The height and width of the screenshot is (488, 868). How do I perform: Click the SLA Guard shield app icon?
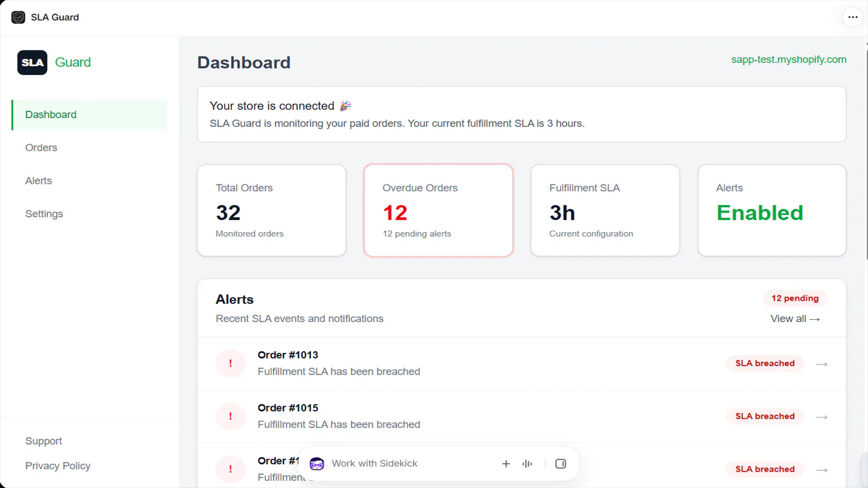click(18, 17)
